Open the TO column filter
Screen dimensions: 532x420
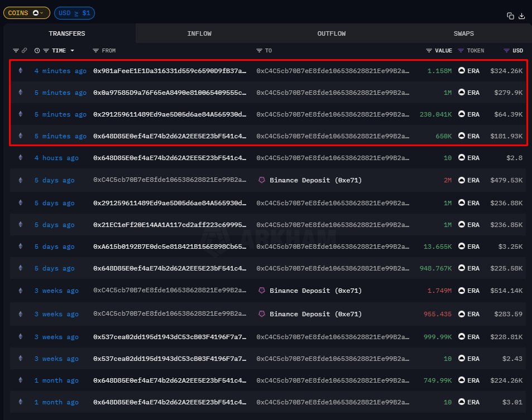pos(259,51)
